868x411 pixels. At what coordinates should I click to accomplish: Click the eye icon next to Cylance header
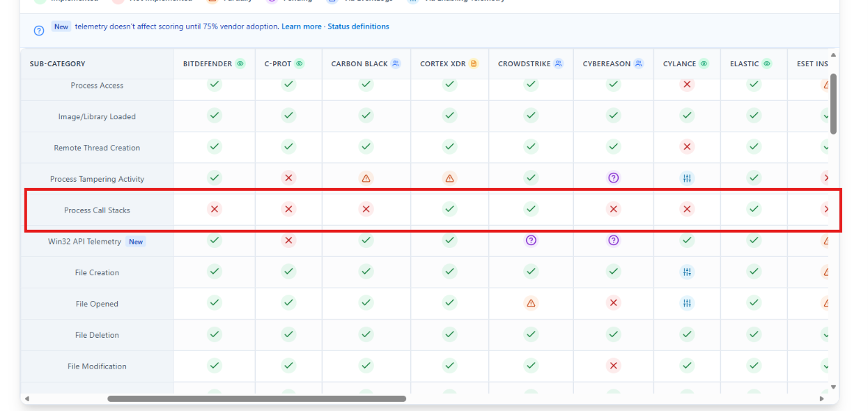[704, 63]
